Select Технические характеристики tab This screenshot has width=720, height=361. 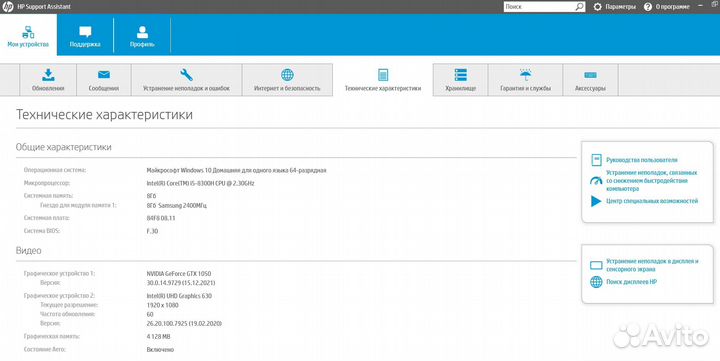point(382,79)
